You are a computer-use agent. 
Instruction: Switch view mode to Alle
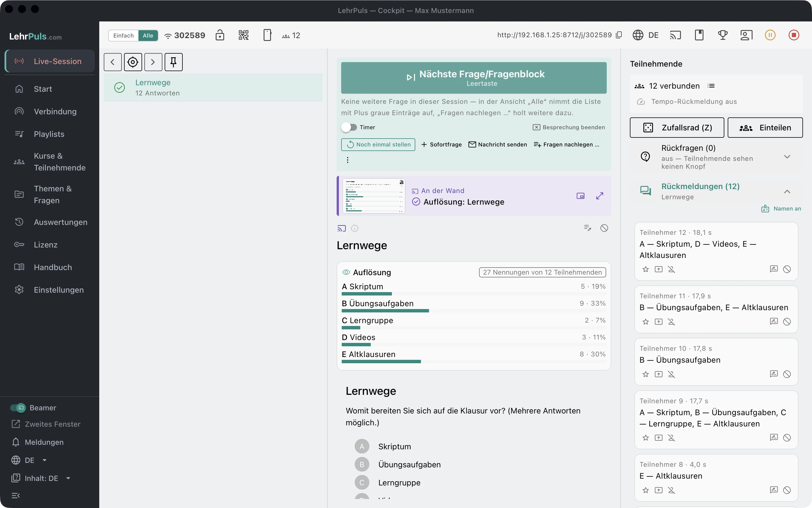coord(148,36)
